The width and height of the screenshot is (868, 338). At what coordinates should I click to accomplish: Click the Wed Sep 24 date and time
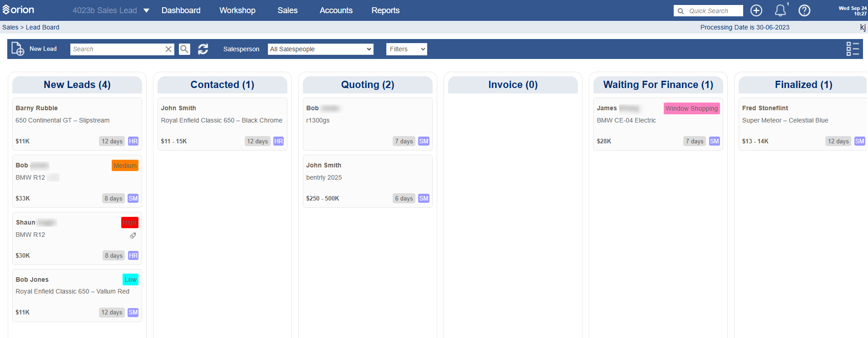tap(853, 11)
